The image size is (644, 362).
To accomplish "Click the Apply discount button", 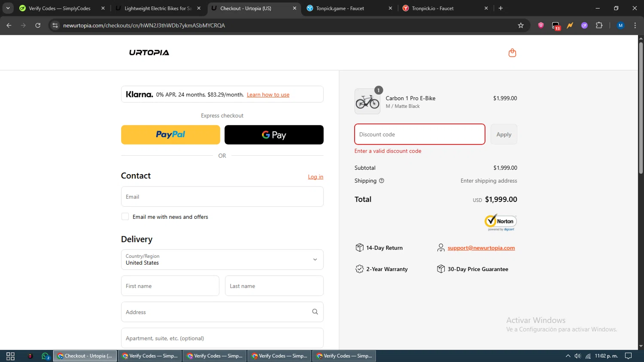I will point(504,134).
